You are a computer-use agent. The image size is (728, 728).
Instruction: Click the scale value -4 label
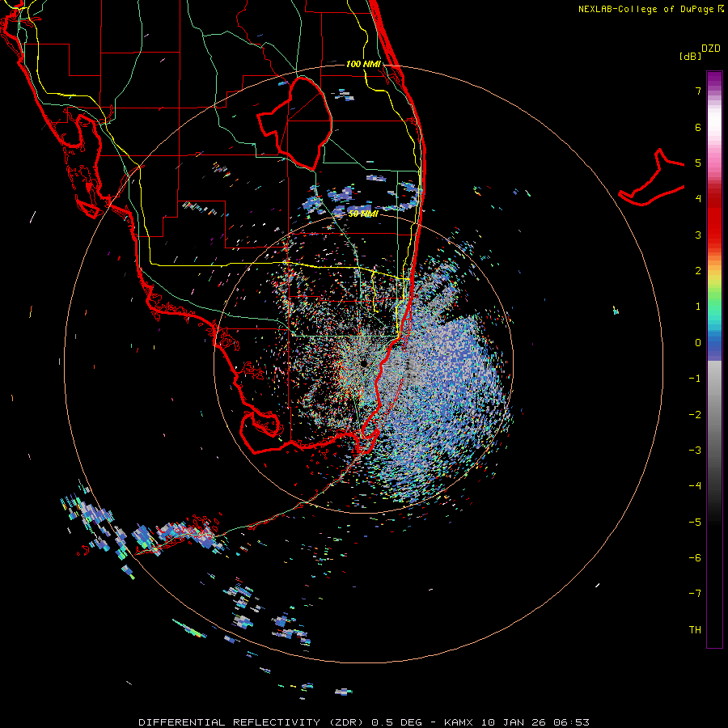(x=695, y=486)
